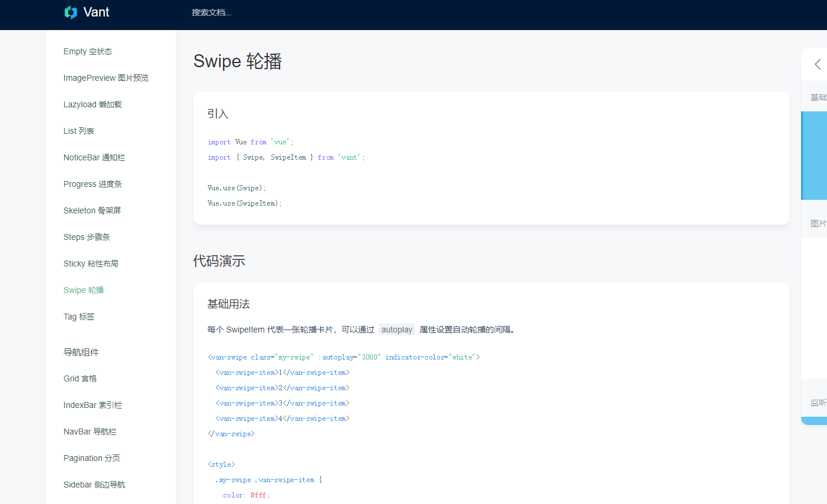
Task: Jump to the 监听 anchor in simulator
Action: pos(819,403)
